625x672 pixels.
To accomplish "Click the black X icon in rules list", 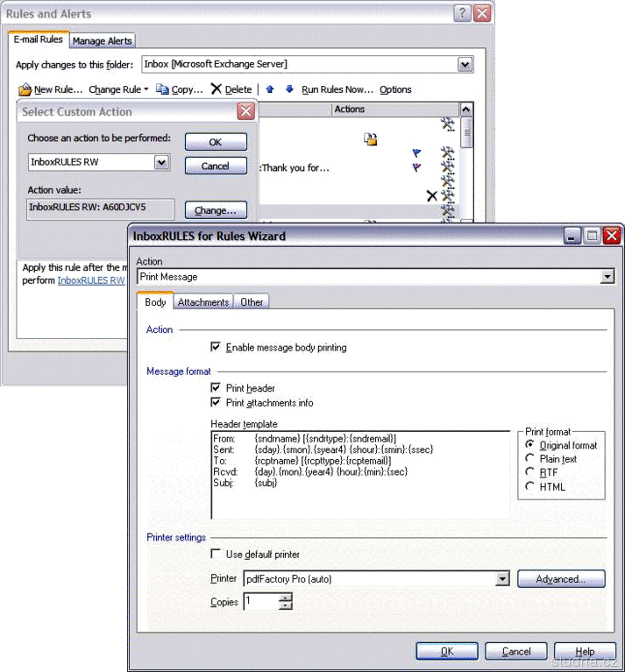I will pos(432,196).
